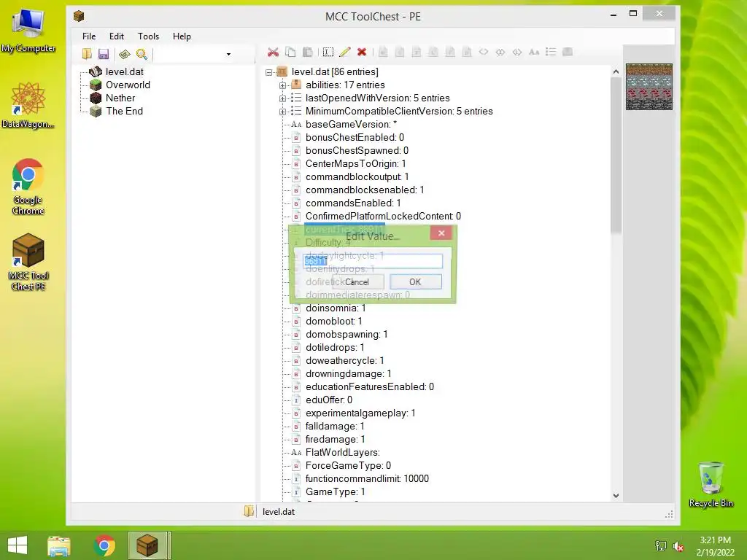Open the Help menu
Screen dimensions: 747x560
(x=182, y=36)
